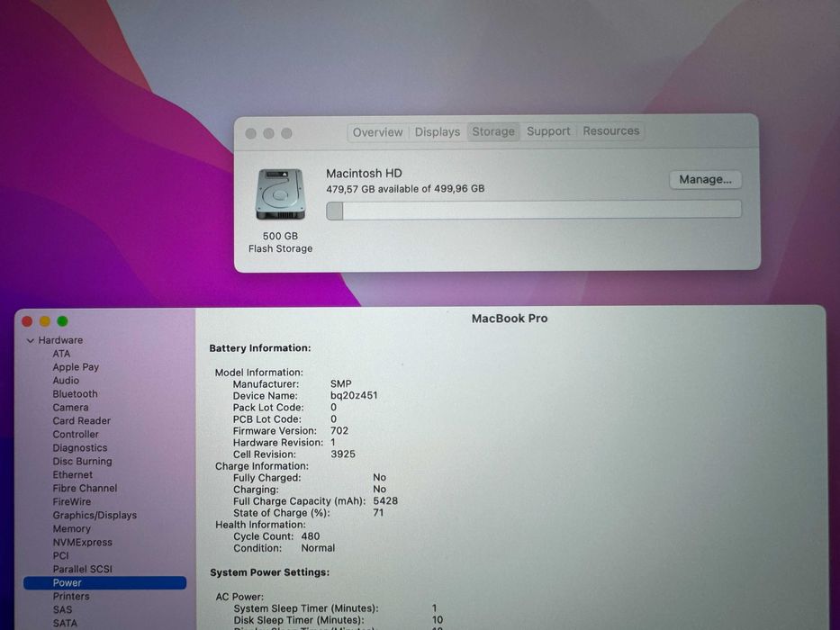
Task: Select Camera in sidebar
Action: 70,407
